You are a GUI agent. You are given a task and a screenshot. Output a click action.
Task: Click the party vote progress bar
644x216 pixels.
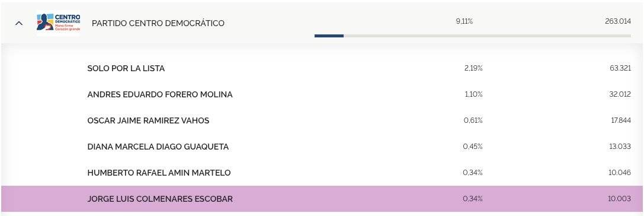click(x=473, y=36)
